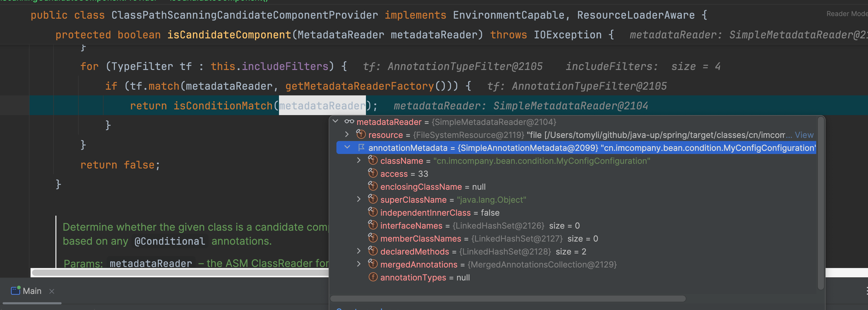Click the 'return false;' statement

[x=120, y=165]
